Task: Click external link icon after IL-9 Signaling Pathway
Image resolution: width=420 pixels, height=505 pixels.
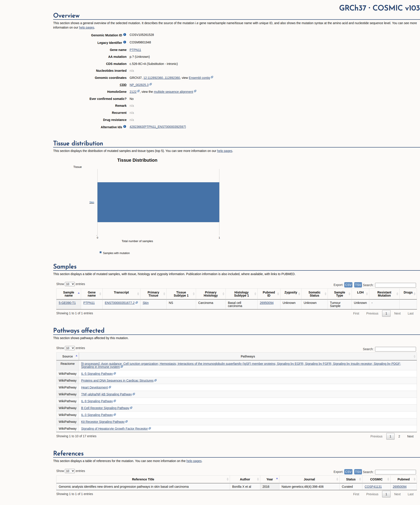Action: tap(115, 401)
